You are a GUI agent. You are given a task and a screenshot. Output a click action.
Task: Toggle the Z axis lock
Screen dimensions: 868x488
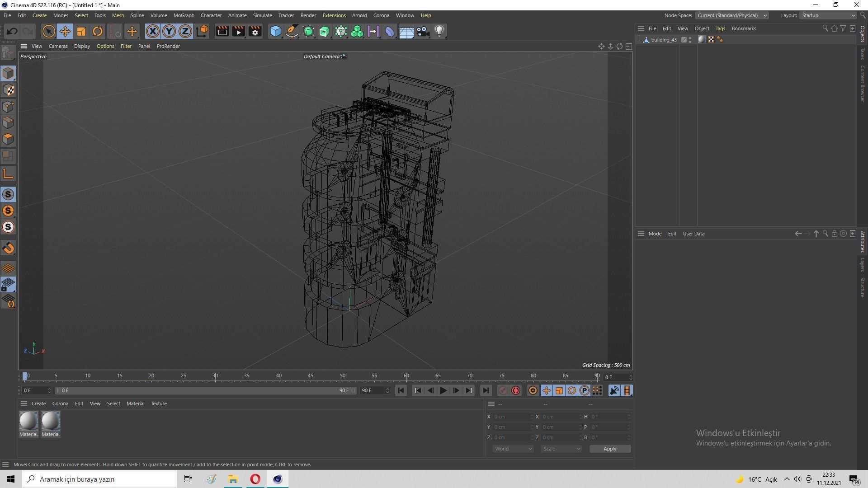(x=185, y=31)
